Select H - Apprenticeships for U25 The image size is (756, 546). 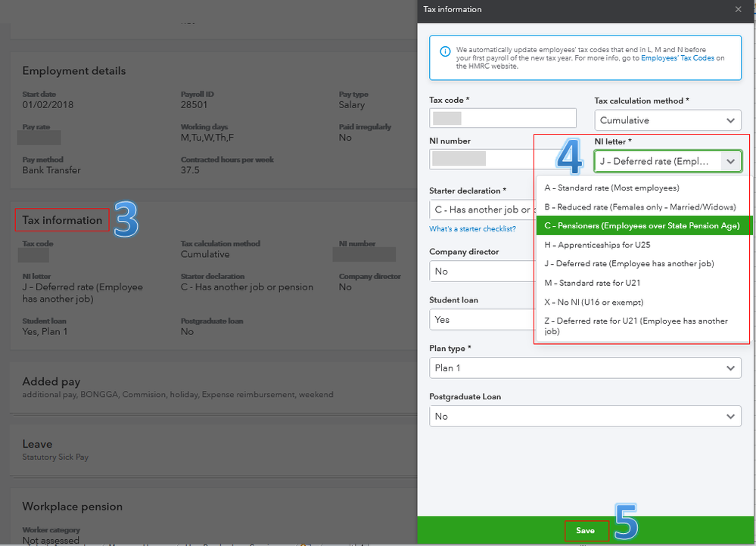pyautogui.click(x=642, y=245)
